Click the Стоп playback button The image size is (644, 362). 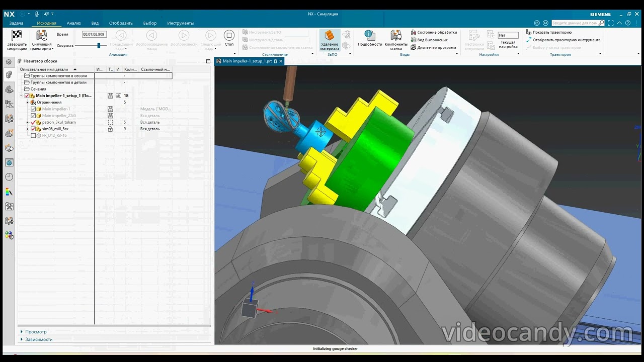click(229, 38)
